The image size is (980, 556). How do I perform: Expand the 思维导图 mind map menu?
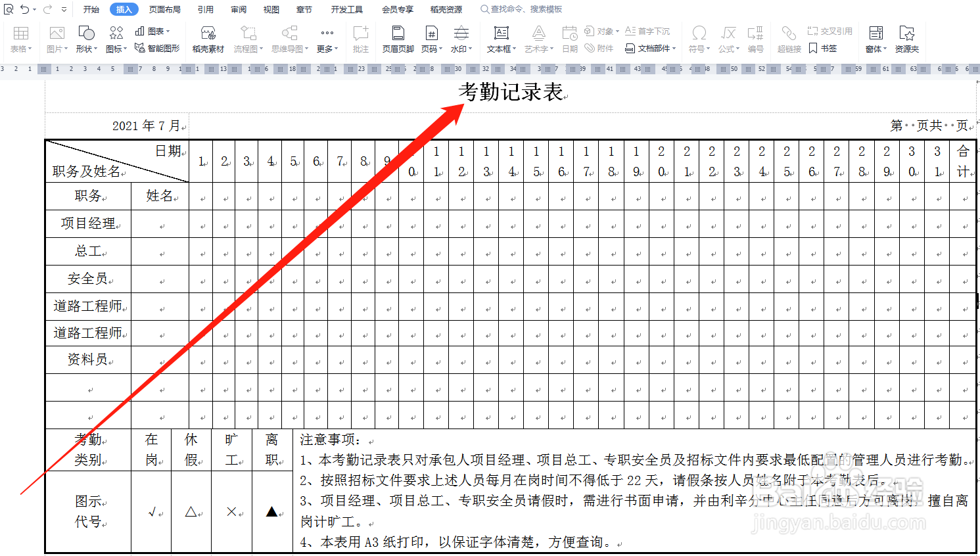click(290, 39)
